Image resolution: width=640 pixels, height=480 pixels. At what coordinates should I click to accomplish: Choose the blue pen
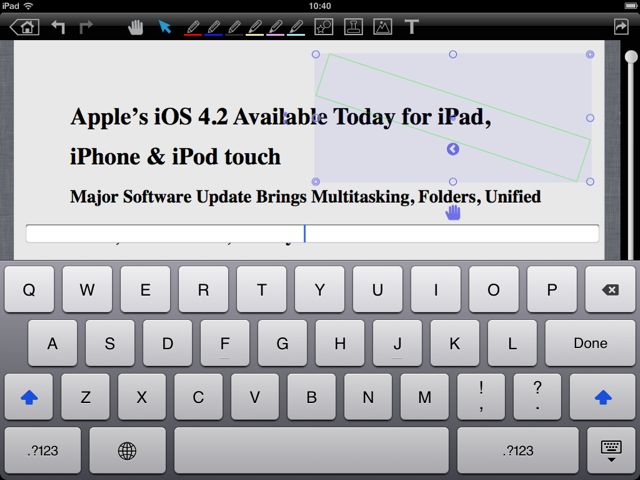point(213,28)
